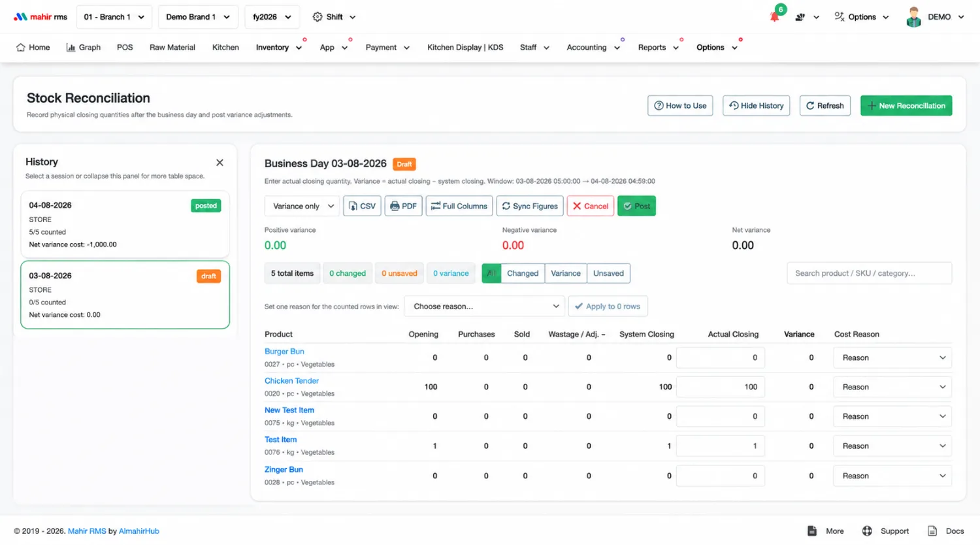Viewport: 980px width, 545px height.
Task: Open the Kitchen Display | KDS page
Action: click(465, 47)
